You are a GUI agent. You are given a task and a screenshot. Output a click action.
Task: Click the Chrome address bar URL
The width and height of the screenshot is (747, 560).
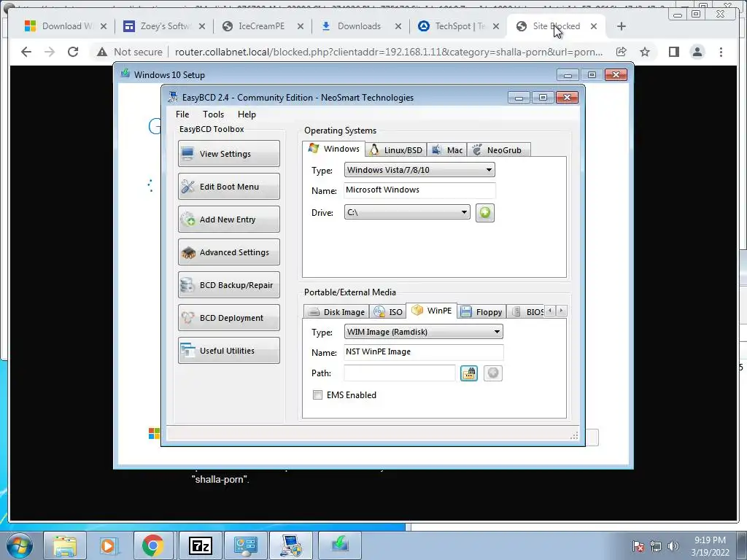388,52
